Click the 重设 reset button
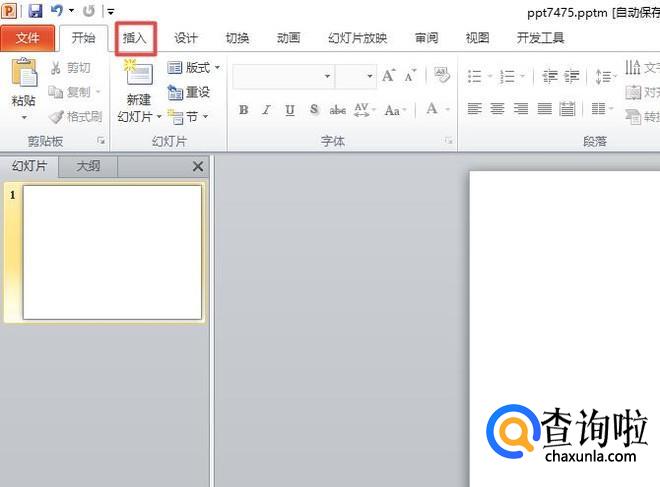Screen dimensions: 660x487 (x=189, y=92)
